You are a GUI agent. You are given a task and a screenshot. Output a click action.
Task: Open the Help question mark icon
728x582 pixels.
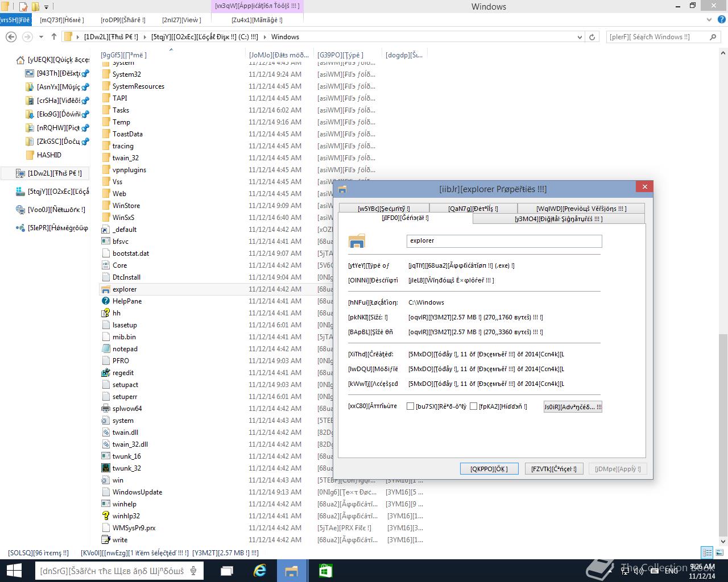[x=722, y=20]
